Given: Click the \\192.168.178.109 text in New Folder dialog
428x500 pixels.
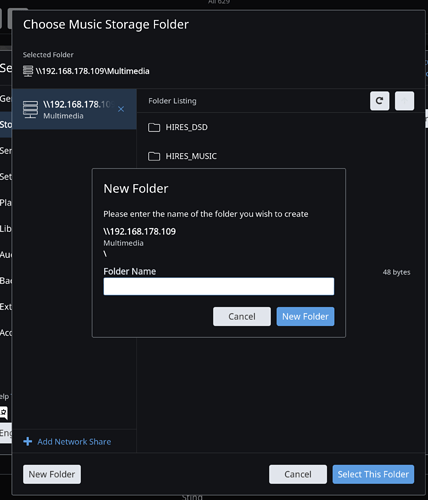Looking at the screenshot, I should point(139,231).
